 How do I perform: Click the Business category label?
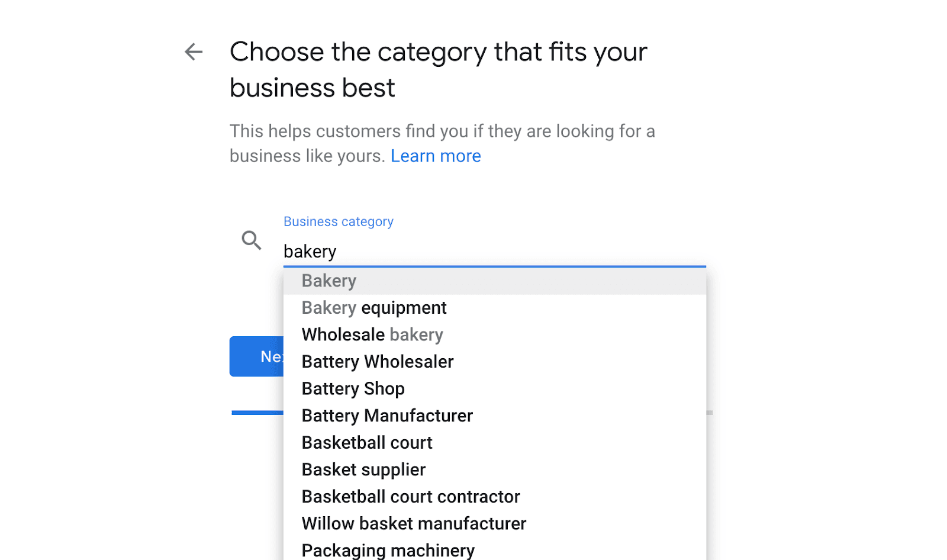pyautogui.click(x=339, y=221)
